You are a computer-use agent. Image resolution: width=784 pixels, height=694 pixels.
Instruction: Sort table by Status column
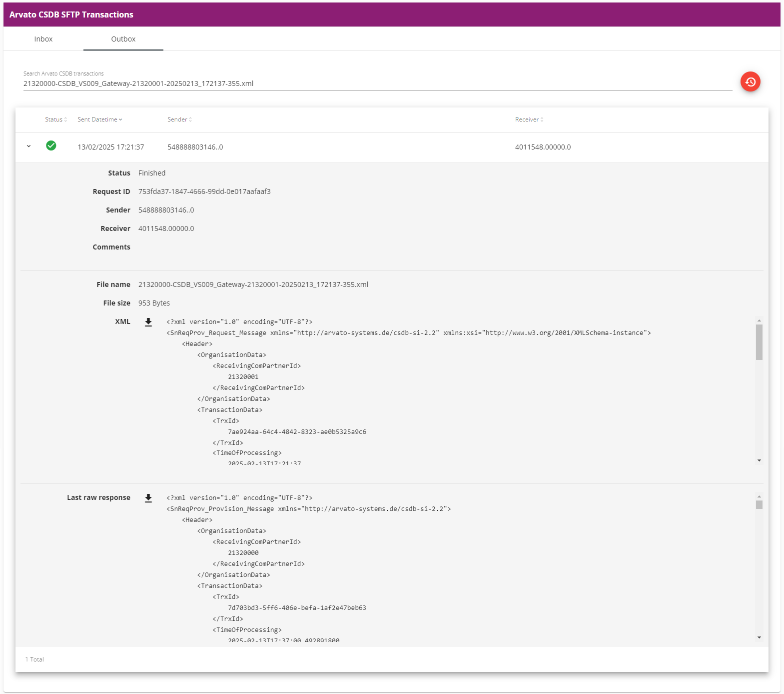[x=56, y=119]
